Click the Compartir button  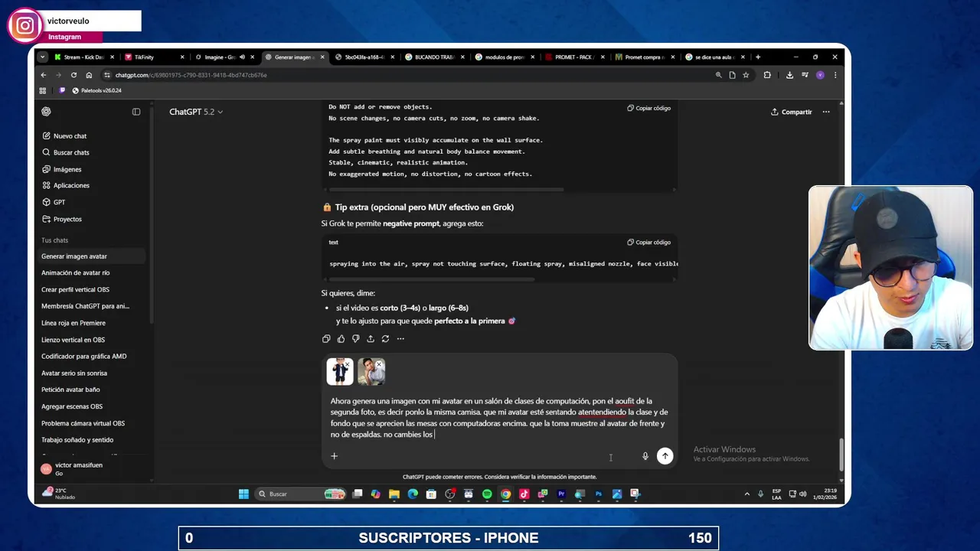(x=792, y=112)
